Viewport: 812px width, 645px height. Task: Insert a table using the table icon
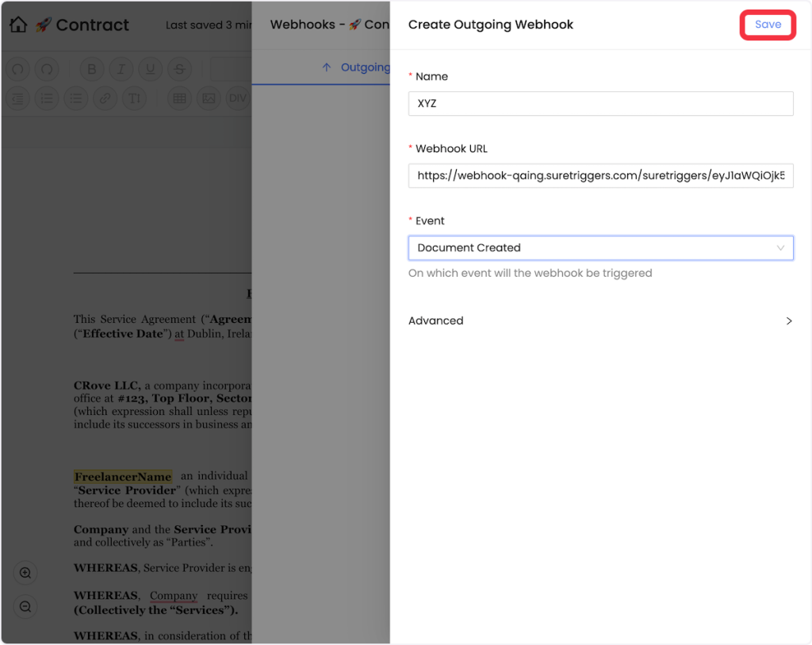click(x=180, y=98)
